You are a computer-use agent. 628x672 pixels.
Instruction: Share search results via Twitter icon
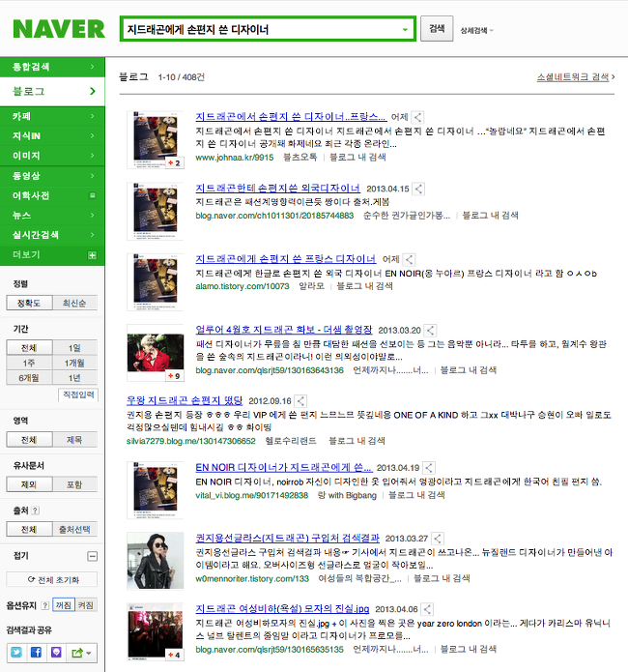[16, 653]
